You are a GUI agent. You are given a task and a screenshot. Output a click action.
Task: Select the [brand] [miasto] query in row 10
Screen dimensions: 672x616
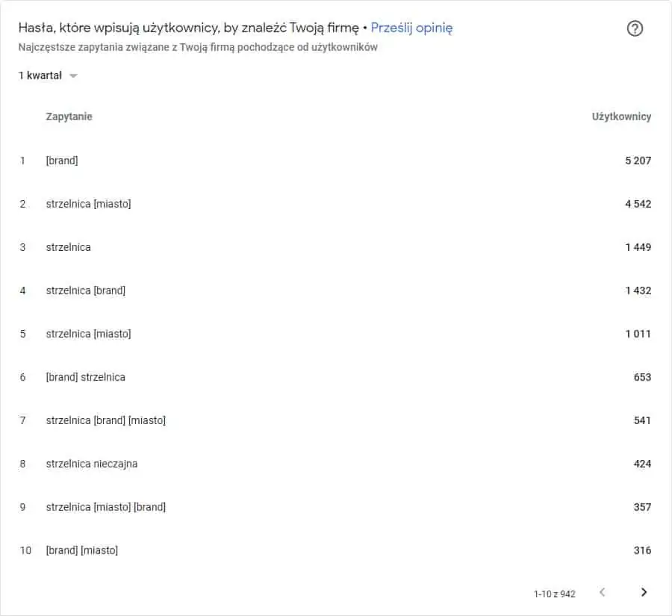(x=82, y=550)
